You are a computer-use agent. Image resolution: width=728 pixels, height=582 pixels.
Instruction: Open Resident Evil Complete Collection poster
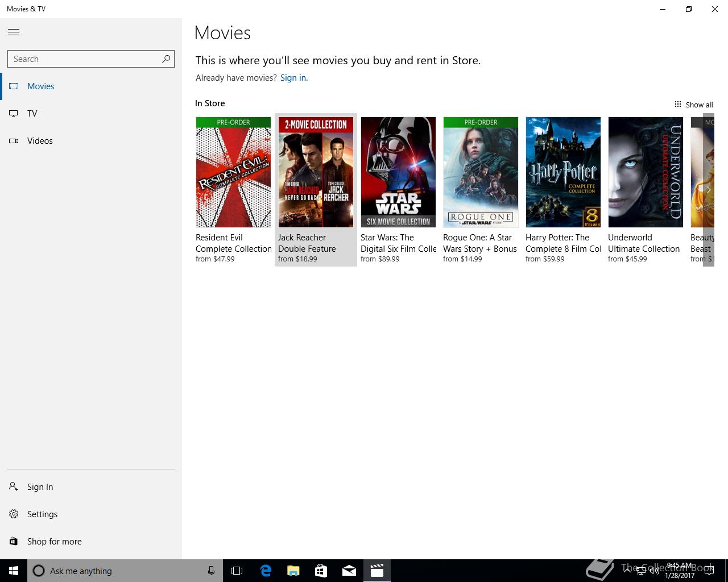pyautogui.click(x=233, y=172)
